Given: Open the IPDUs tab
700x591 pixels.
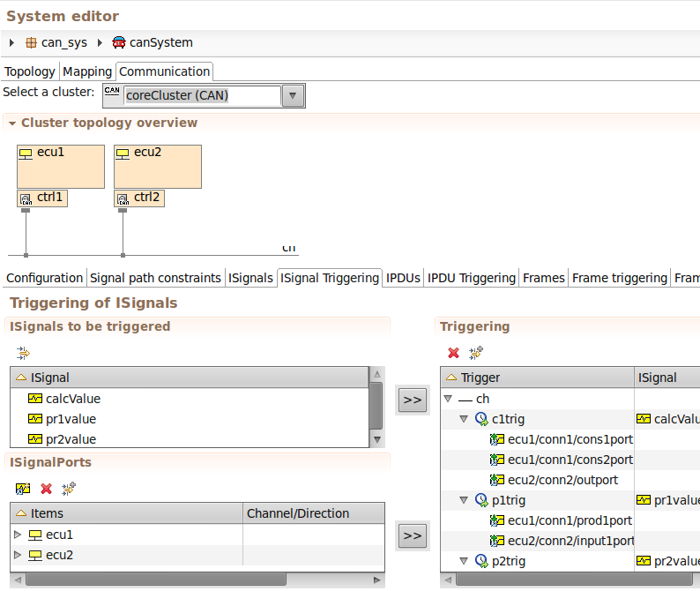Looking at the screenshot, I should 403,278.
